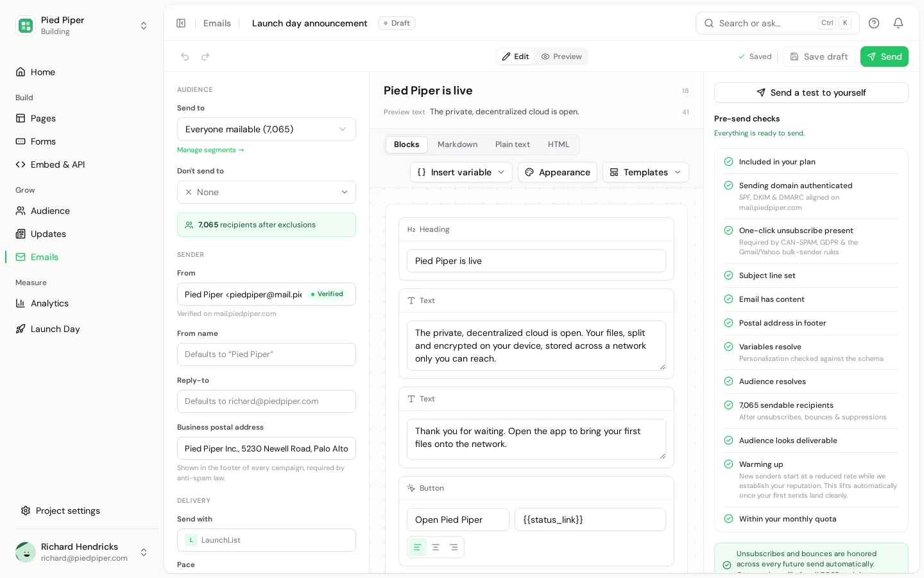Click the redo arrow icon
Screen dimensions: 924x578
(x=205, y=57)
